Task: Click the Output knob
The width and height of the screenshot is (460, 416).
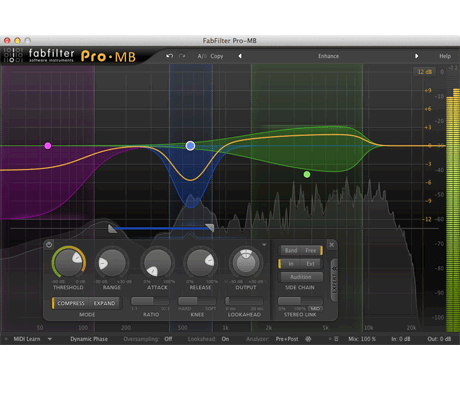Action: [x=246, y=262]
